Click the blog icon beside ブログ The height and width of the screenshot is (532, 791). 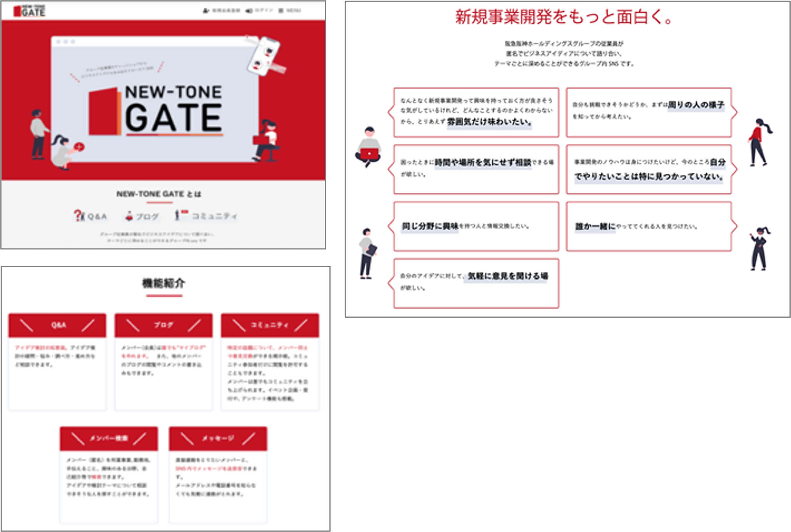pos(129,216)
